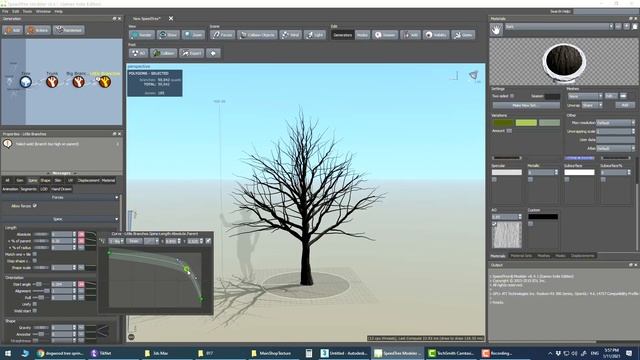Switch to the Shape properties tab

pos(45,180)
